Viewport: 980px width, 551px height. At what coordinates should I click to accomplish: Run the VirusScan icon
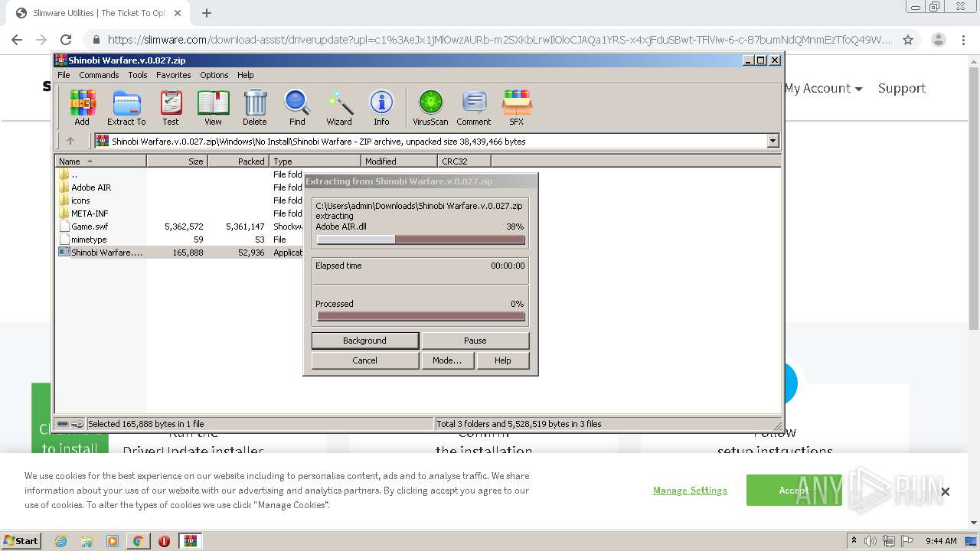point(430,107)
